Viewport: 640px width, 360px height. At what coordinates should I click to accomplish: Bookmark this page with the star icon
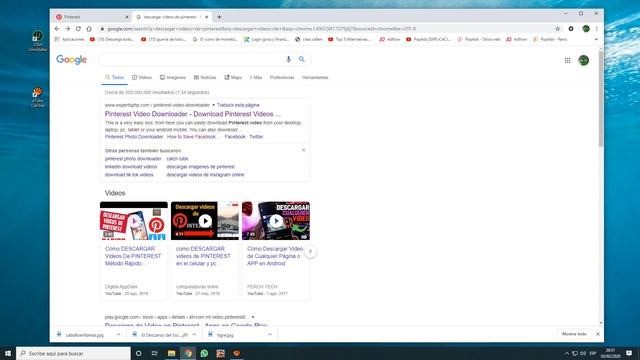[558, 29]
